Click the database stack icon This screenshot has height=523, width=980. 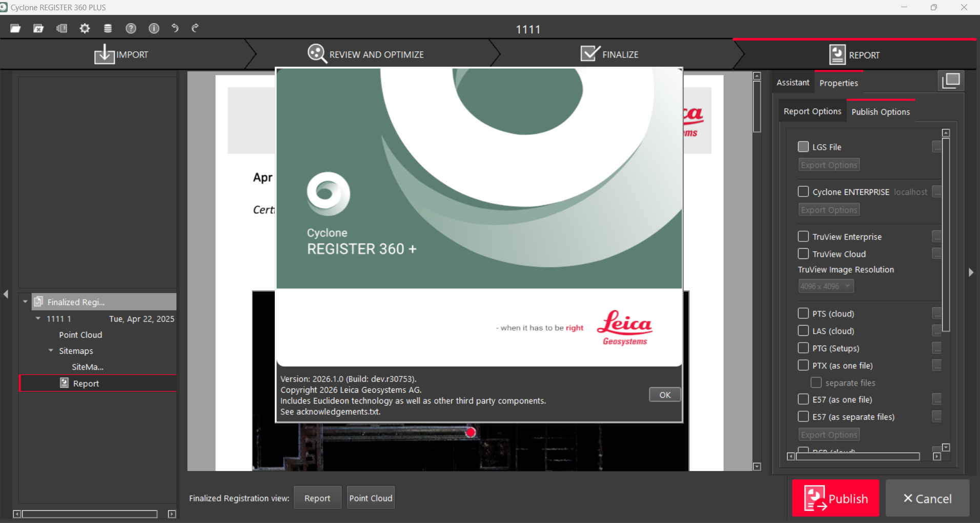108,28
